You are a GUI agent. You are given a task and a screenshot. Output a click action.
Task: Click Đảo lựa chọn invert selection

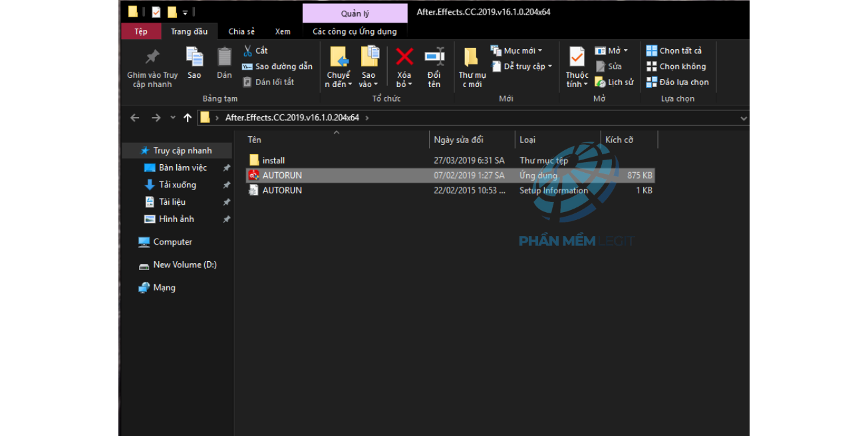[x=677, y=82]
